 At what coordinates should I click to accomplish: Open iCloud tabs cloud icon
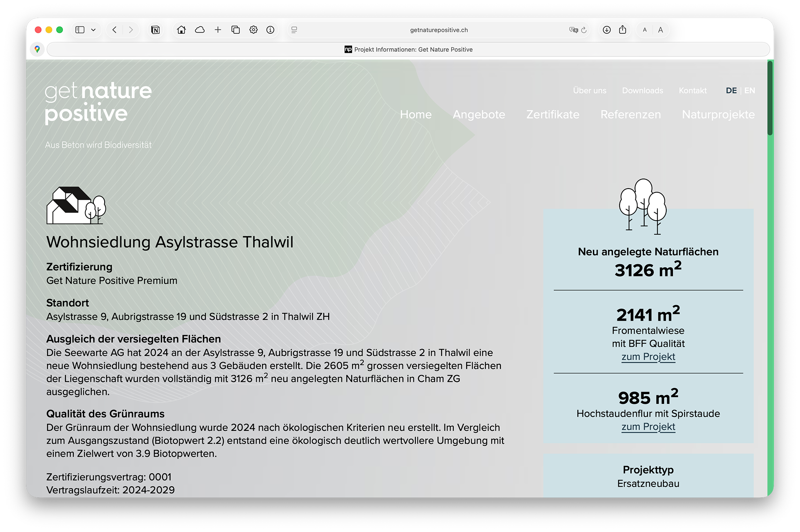coord(200,30)
